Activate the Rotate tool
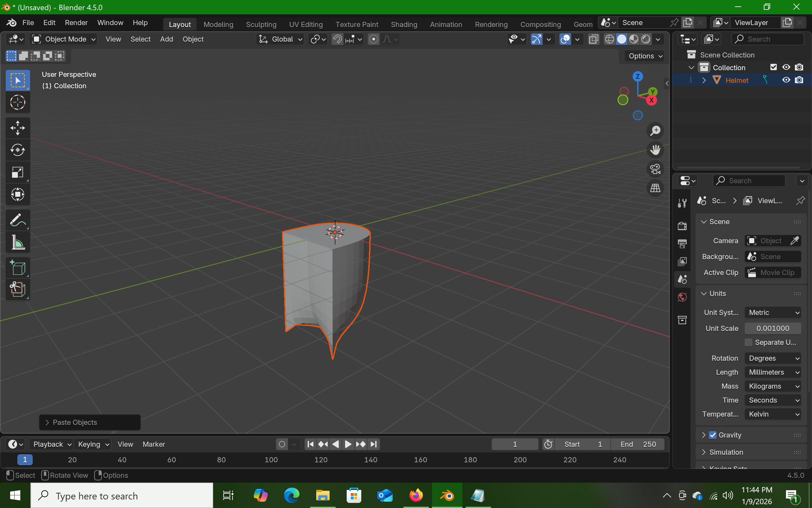Image resolution: width=812 pixels, height=508 pixels. (18, 150)
